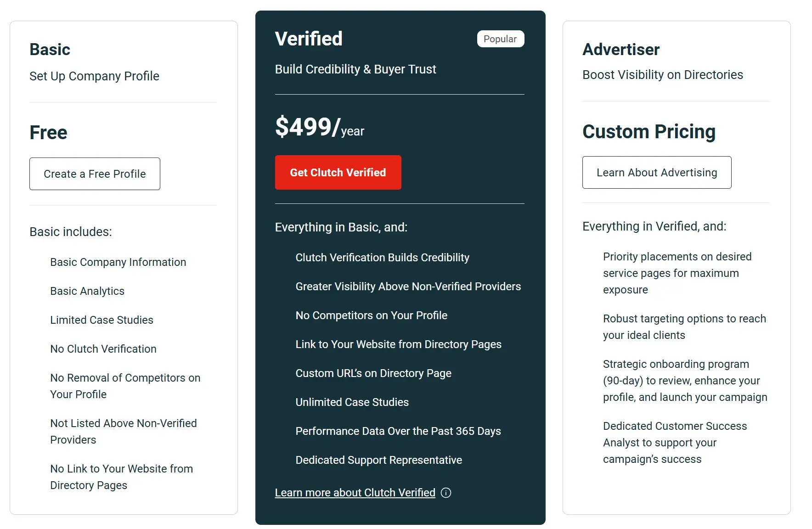This screenshot has height=529, width=812.
Task: Click Create a Free Profile
Action: pos(95,174)
